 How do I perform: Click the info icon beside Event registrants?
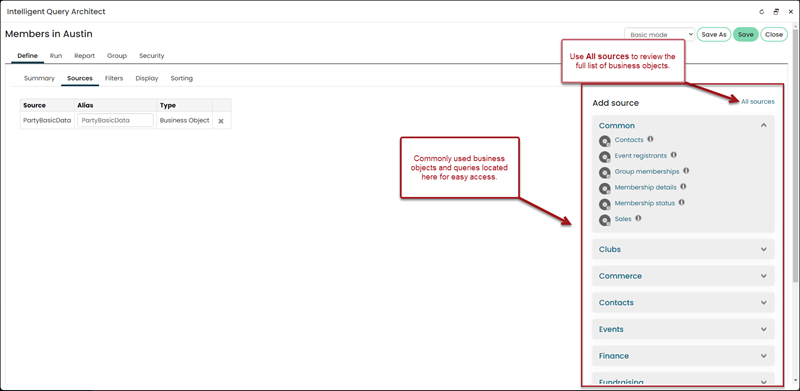click(673, 155)
